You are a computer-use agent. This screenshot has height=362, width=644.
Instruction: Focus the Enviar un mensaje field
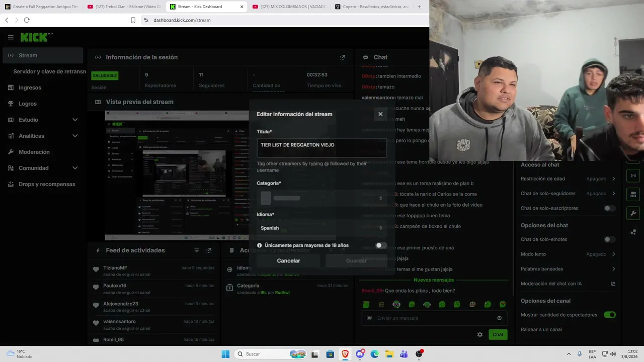coord(434,318)
